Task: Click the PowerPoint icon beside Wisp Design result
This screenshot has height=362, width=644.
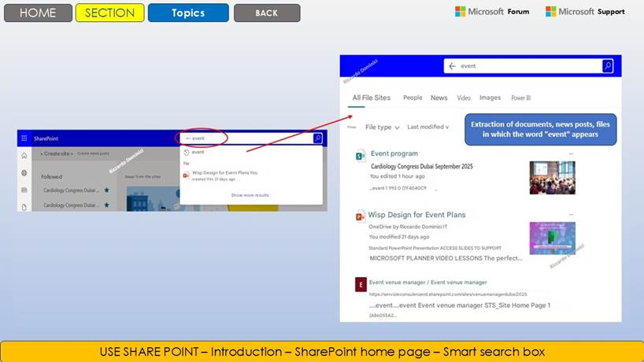Action: point(361,216)
